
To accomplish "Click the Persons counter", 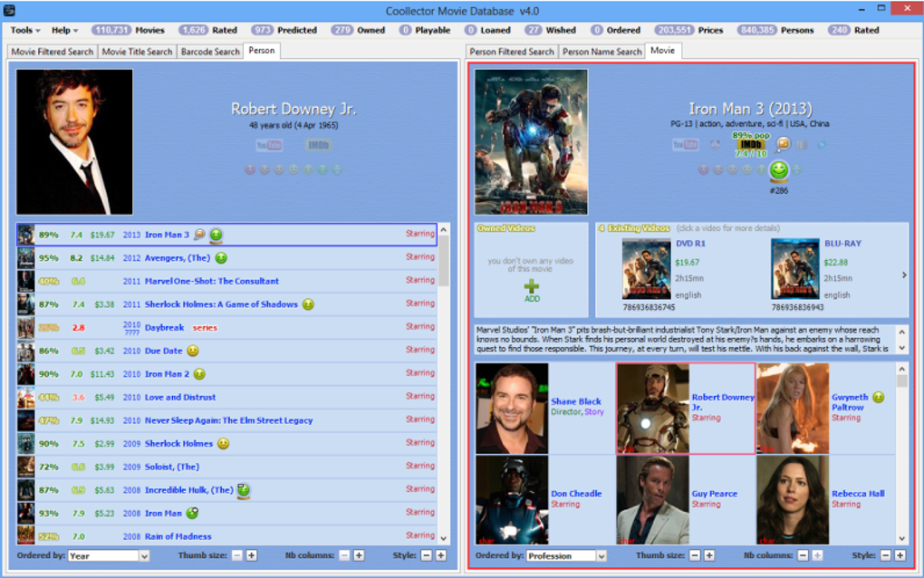I will [775, 30].
